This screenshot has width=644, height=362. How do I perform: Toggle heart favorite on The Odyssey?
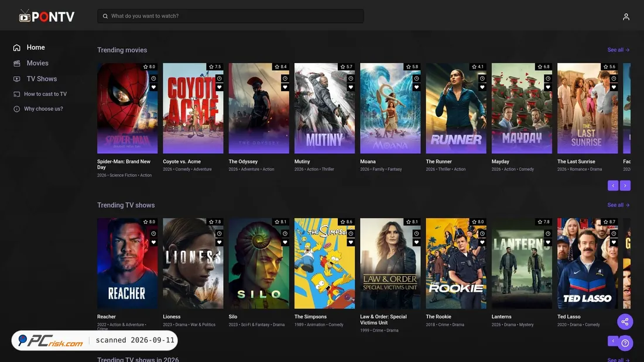tap(285, 87)
